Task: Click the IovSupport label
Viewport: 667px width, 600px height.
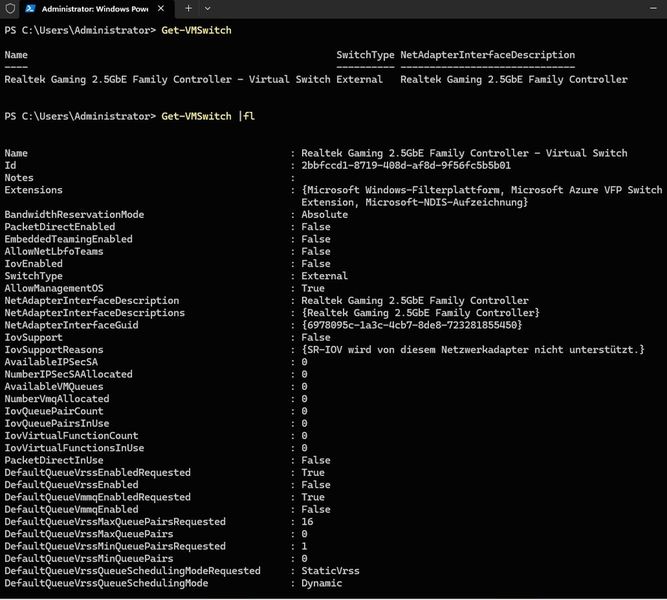Action: 34,337
